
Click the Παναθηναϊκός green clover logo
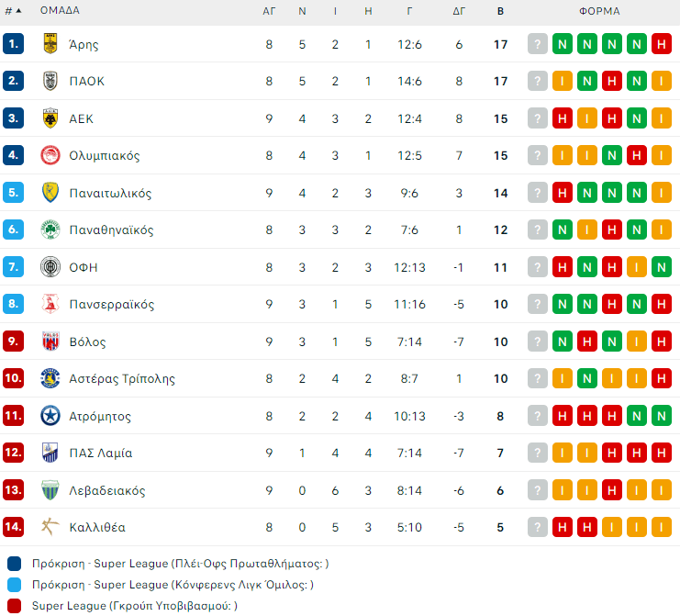[x=50, y=230]
